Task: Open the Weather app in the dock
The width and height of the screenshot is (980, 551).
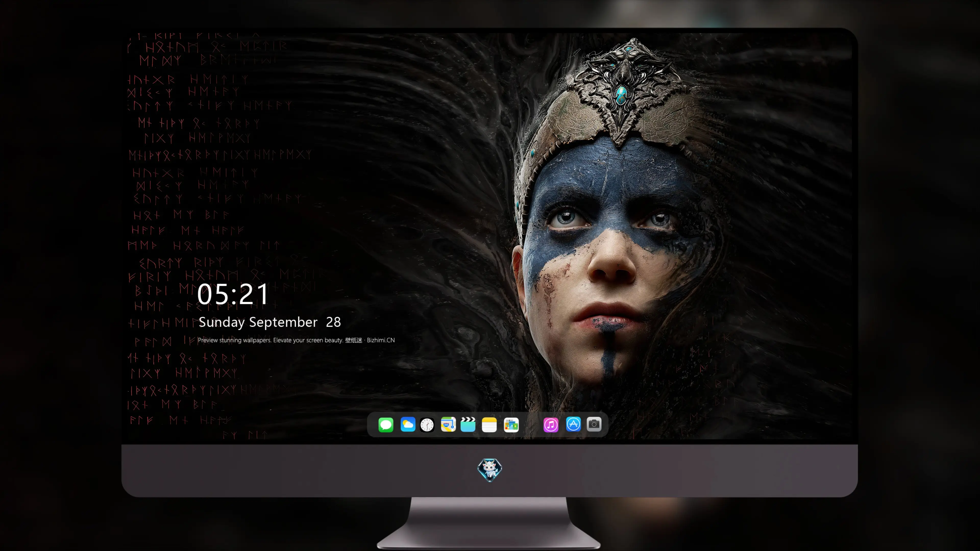Action: click(x=408, y=424)
